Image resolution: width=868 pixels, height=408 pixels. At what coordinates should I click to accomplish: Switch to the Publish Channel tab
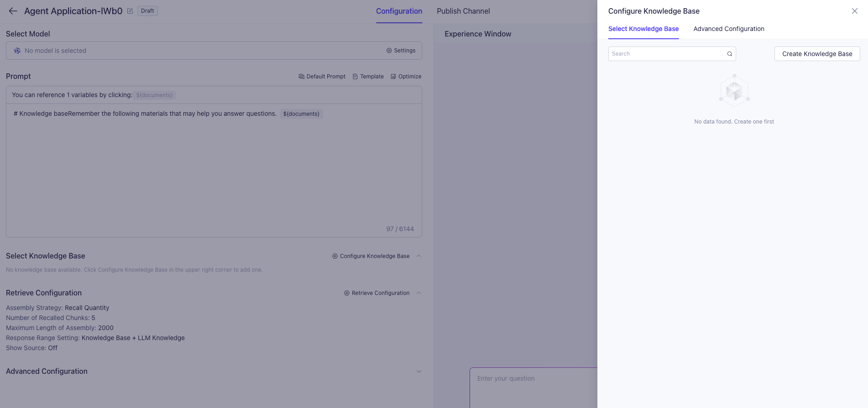coord(463,11)
